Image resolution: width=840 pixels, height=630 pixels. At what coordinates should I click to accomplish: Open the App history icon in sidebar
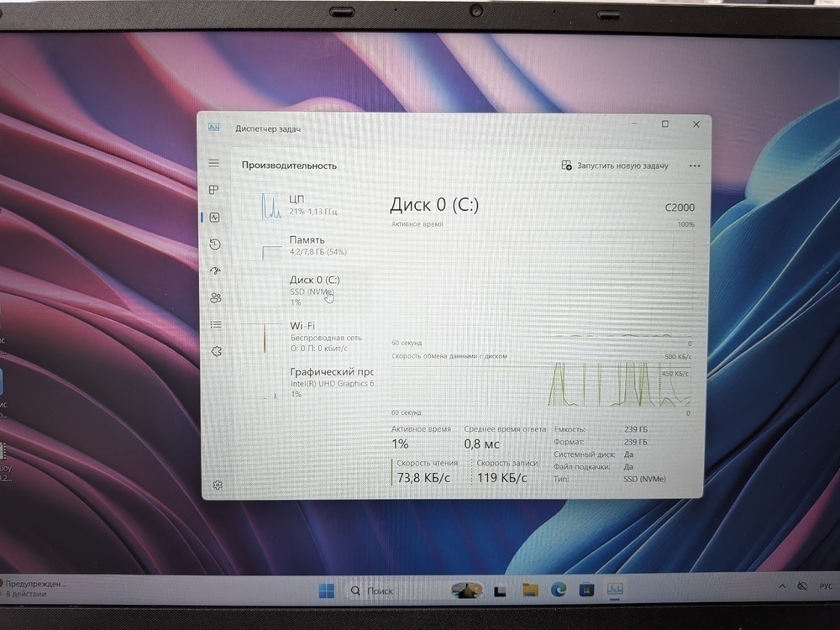click(x=215, y=244)
